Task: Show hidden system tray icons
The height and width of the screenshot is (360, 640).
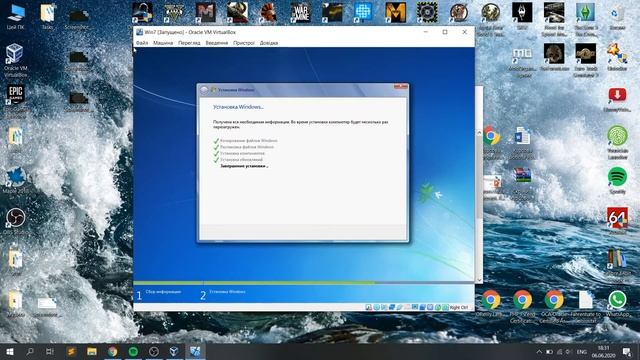Action: (x=539, y=351)
